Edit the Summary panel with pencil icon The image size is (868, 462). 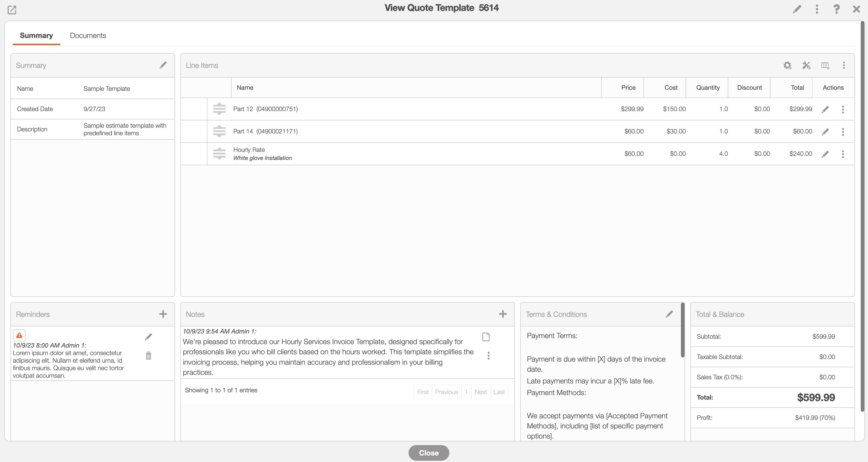point(163,65)
